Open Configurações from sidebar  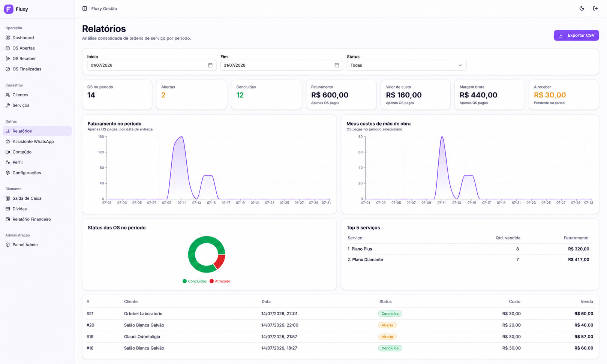37,173
